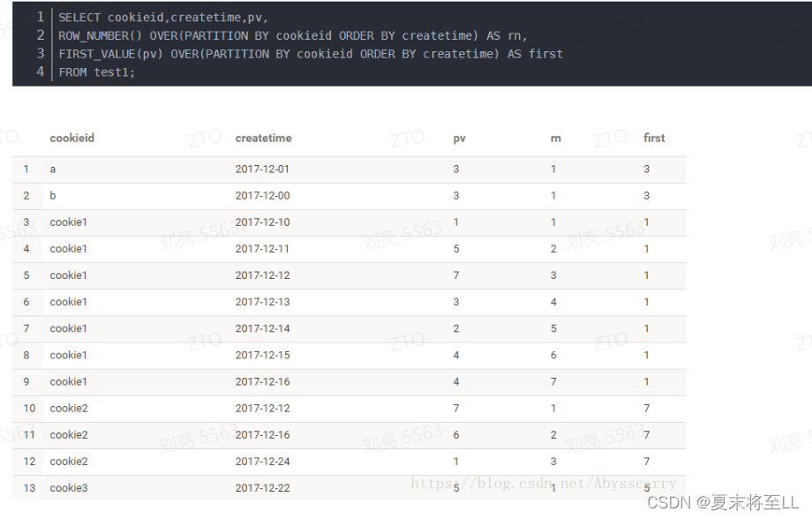Viewport: 812px width, 519px height.
Task: Click the first column header
Action: click(x=654, y=139)
